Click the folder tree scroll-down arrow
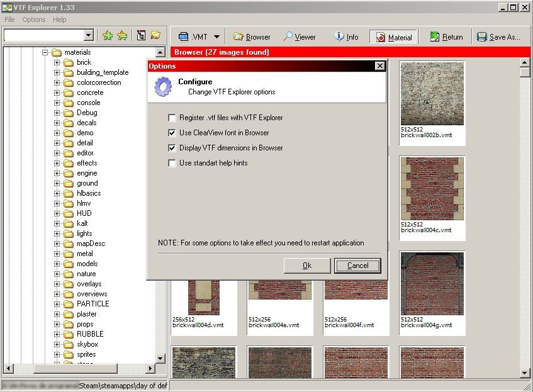Viewport: 533px width, 392px height. point(160,358)
